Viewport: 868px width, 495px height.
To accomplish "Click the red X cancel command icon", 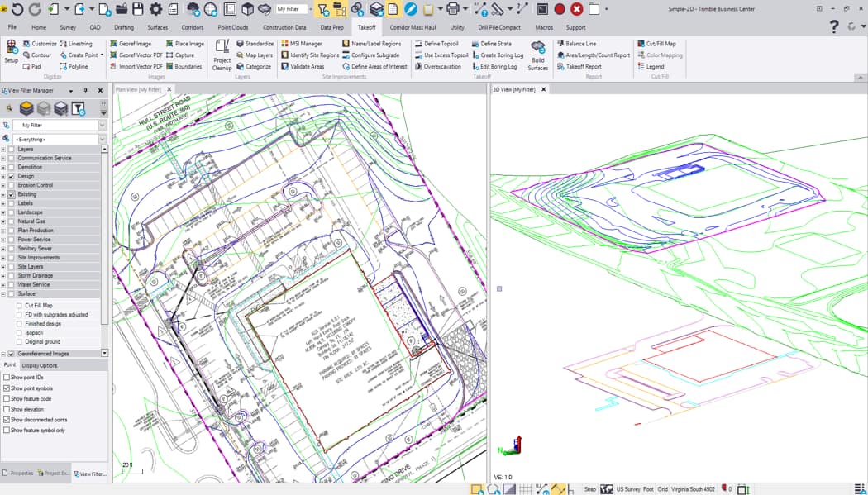I will (576, 9).
